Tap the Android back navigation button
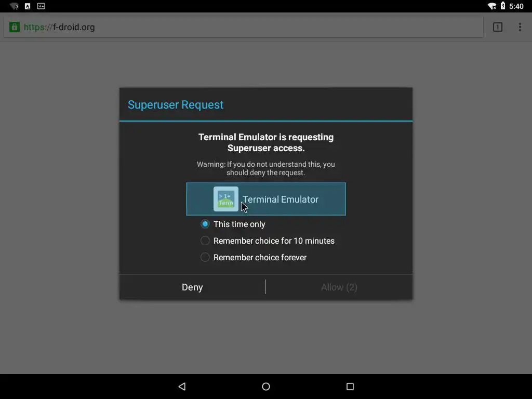Screen dimensions: 532x399 coord(182,387)
